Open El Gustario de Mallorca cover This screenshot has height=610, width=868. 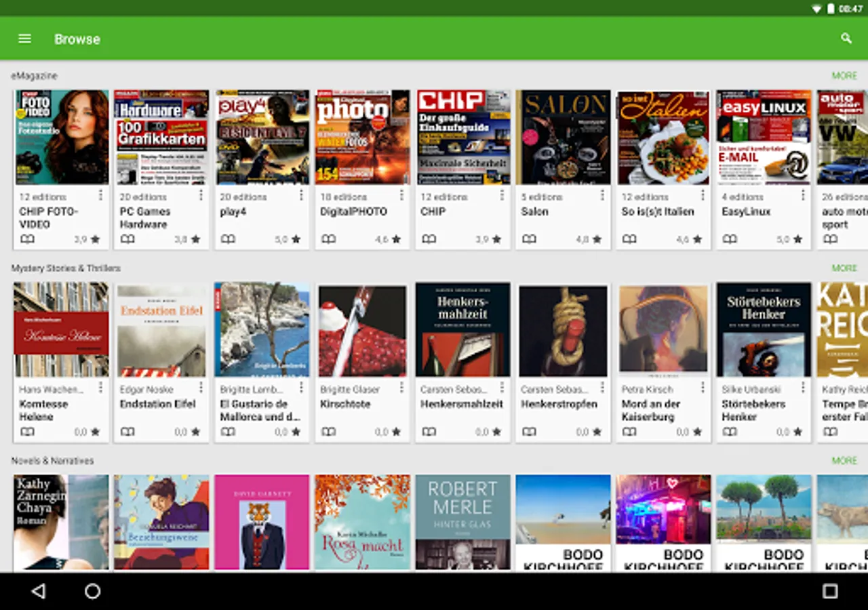(262, 329)
